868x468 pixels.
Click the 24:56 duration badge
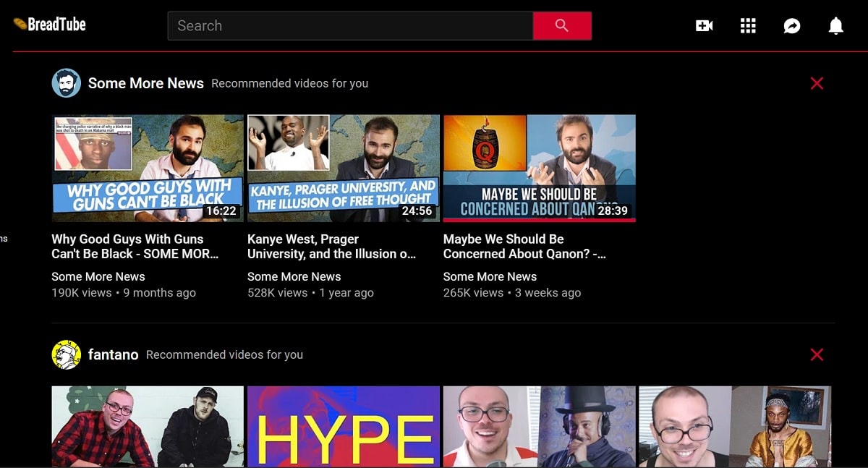click(417, 211)
